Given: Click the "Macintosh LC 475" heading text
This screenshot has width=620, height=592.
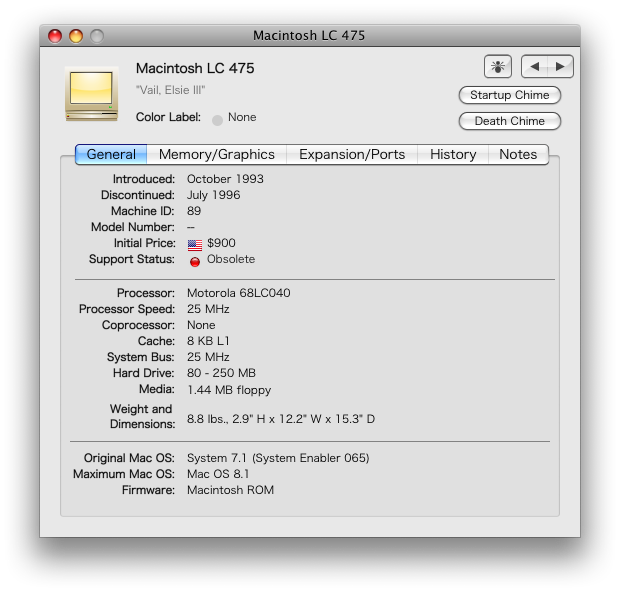Looking at the screenshot, I should (x=195, y=68).
